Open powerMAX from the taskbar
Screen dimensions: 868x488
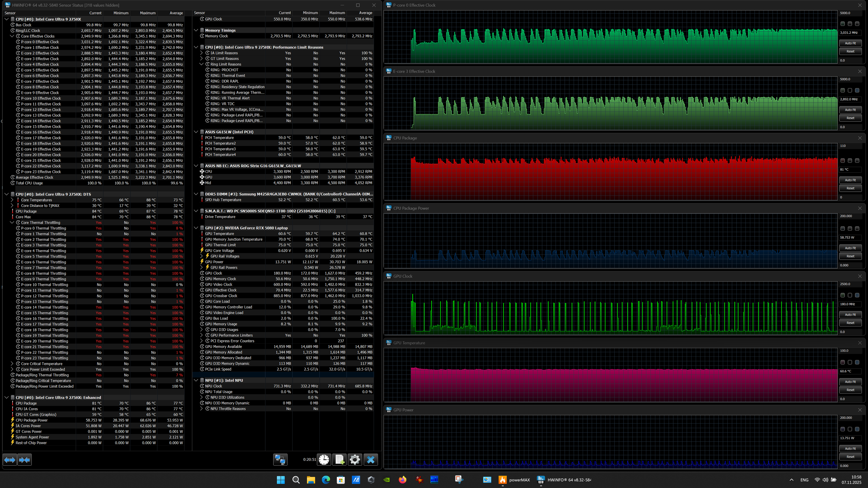(x=514, y=480)
